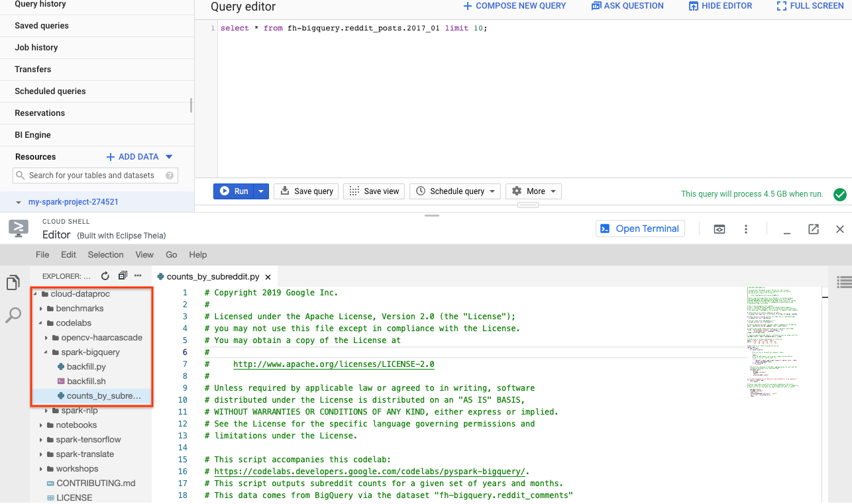
Task: Open the More options dropdown
Action: pos(553,191)
